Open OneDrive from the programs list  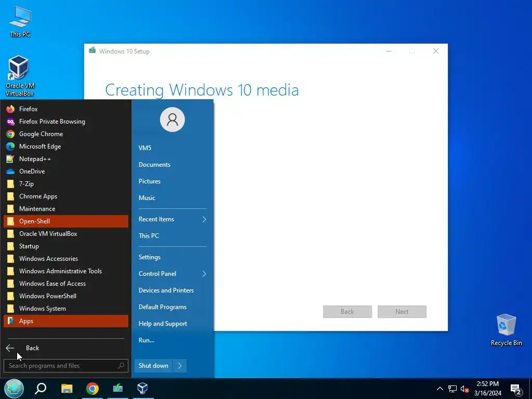(66, 171)
